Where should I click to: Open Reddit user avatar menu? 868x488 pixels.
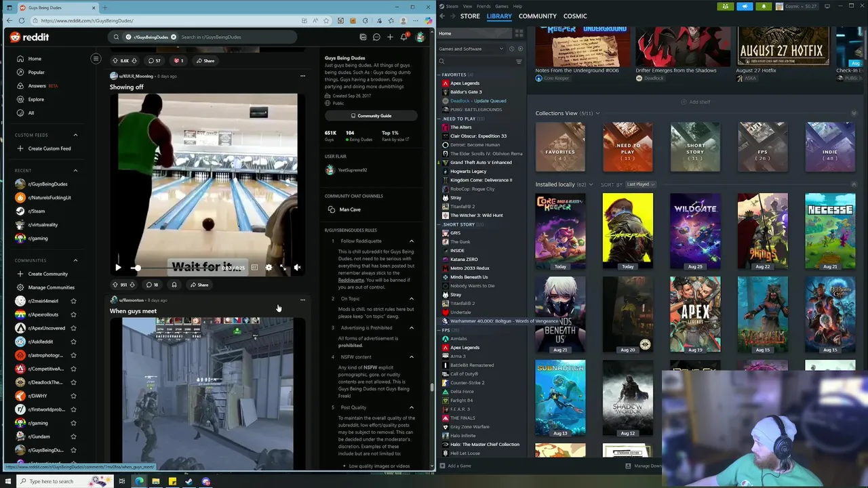[420, 37]
